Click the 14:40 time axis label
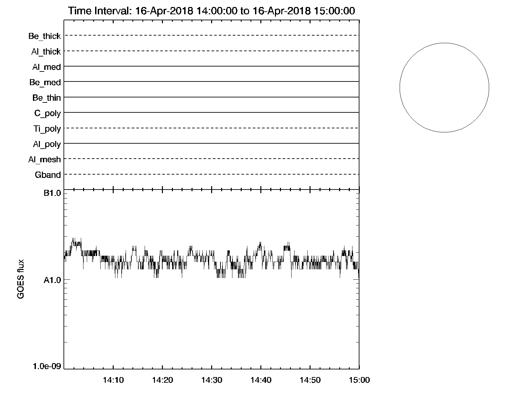Viewport: 532px width, 399px height. coord(261,380)
